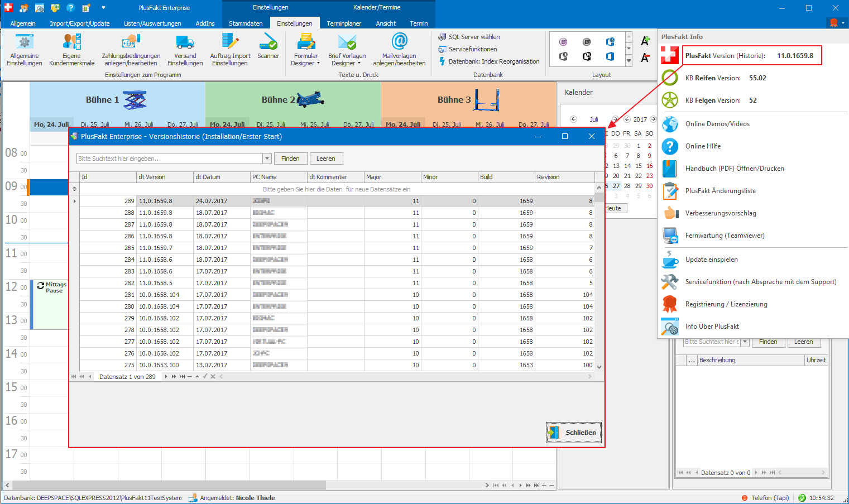This screenshot has width=849, height=504.
Task: Run Datenbank: Index Reorganisation
Action: click(x=489, y=61)
